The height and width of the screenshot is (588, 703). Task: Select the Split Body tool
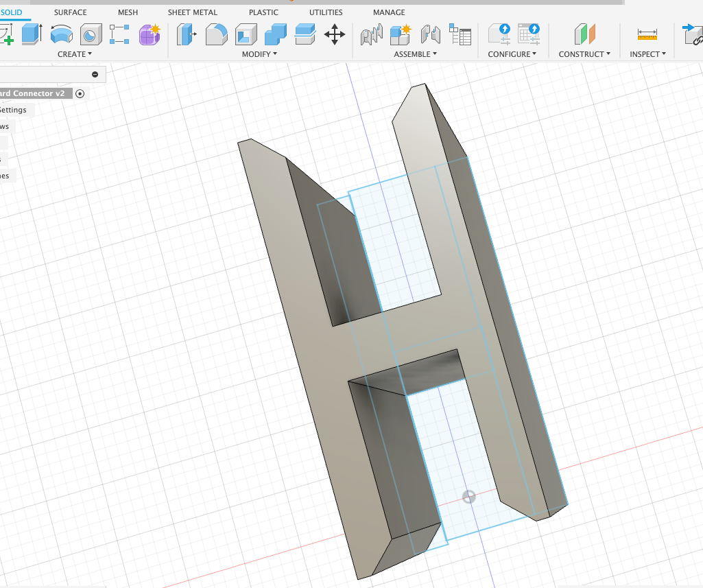pos(305,34)
